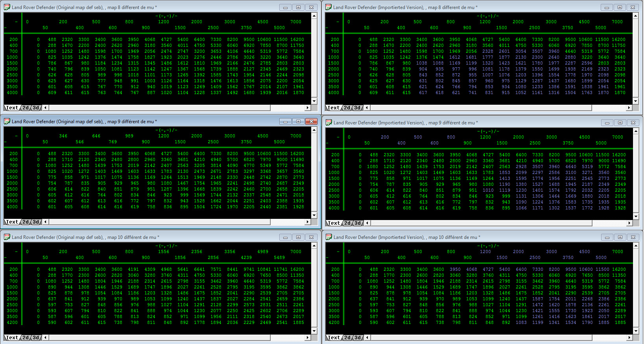Click the app icon of Original map 8 window
This screenshot has width=644, height=344.
7,7
